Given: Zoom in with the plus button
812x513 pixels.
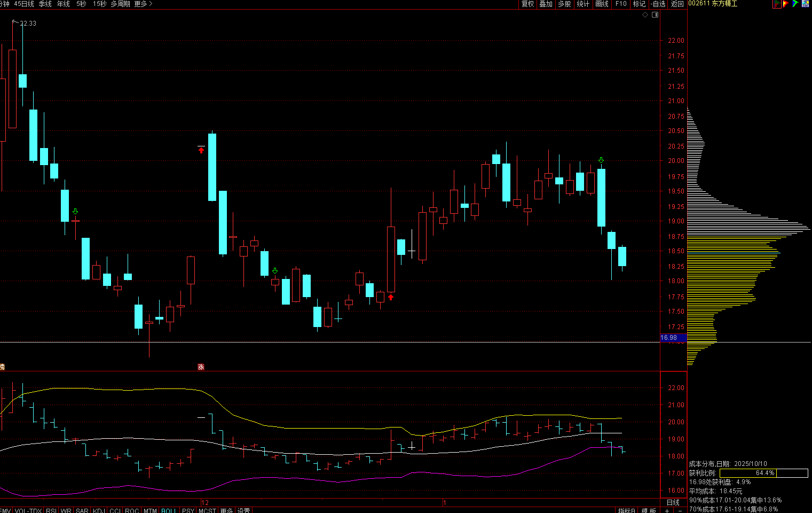Looking at the screenshot, I should tap(667, 511).
